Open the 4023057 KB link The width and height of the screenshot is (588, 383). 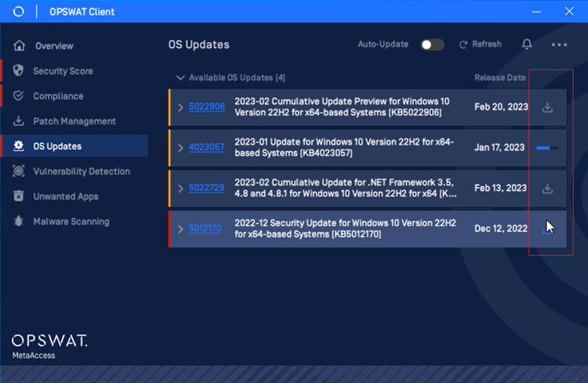point(207,148)
